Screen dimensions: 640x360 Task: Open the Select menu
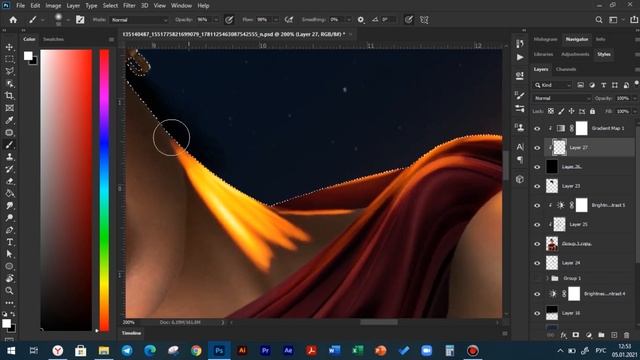[x=110, y=6]
